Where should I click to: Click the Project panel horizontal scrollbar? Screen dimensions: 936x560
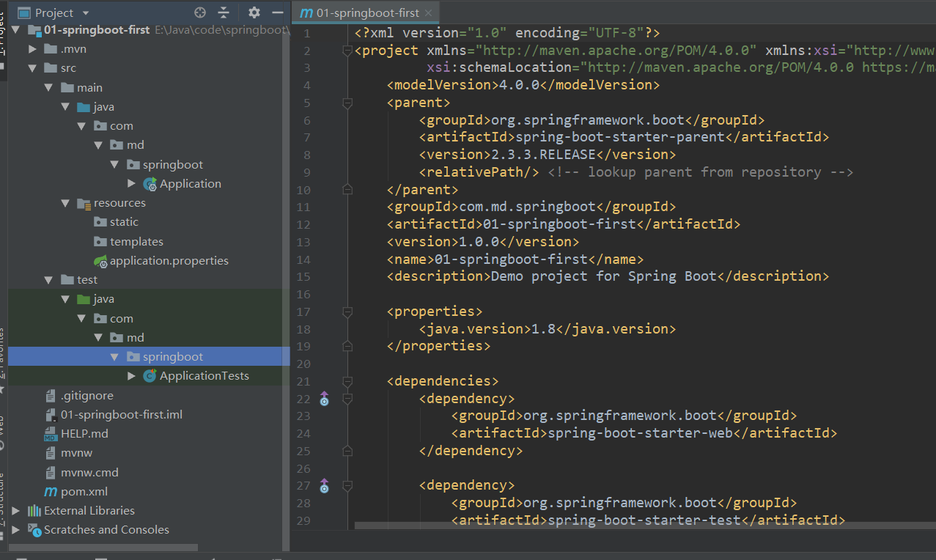[x=103, y=548]
